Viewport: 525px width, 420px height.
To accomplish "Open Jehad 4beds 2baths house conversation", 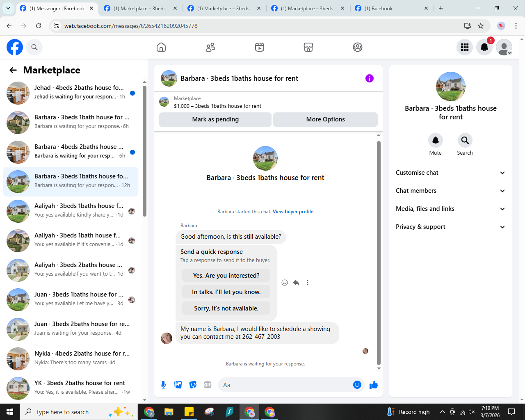I will tap(71, 93).
